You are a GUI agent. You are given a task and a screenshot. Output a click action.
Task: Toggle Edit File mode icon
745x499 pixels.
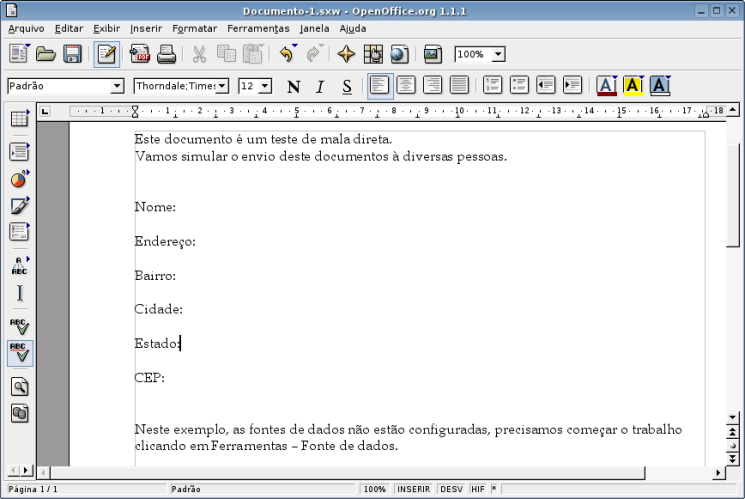click(x=106, y=54)
